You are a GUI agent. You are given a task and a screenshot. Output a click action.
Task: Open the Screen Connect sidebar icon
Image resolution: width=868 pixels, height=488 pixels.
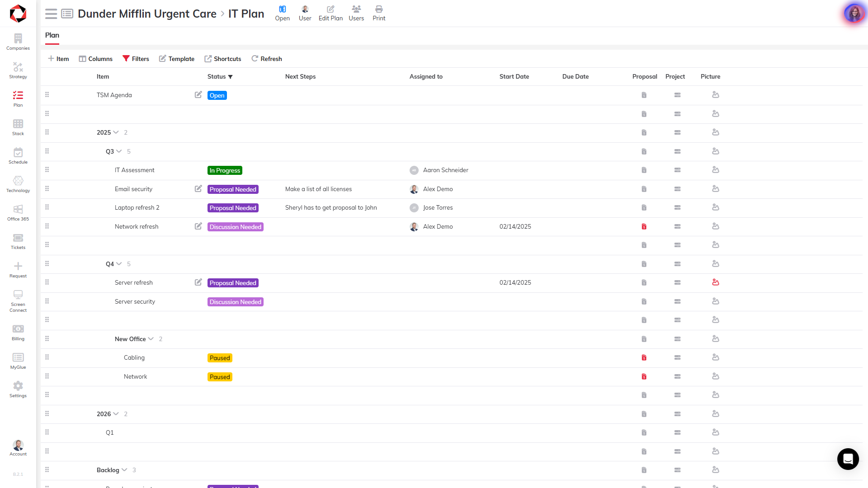18,301
